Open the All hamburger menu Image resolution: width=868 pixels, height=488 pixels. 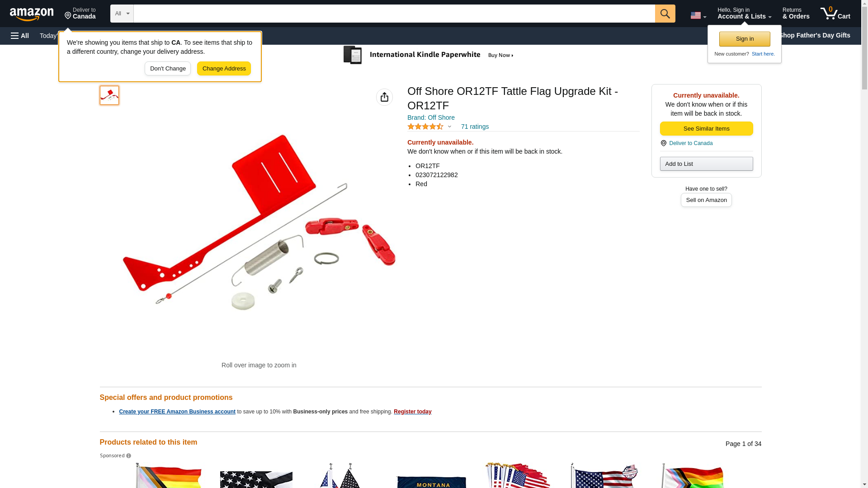click(20, 36)
